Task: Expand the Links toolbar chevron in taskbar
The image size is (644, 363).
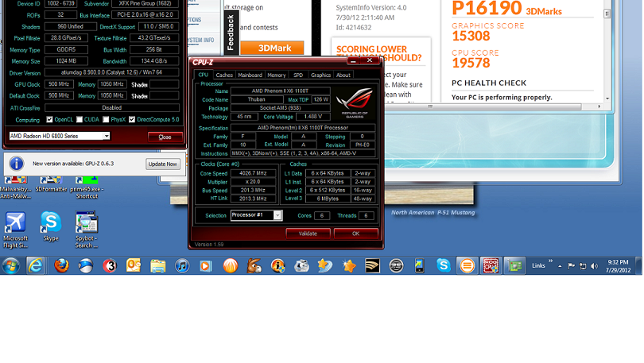Action: coord(550,261)
